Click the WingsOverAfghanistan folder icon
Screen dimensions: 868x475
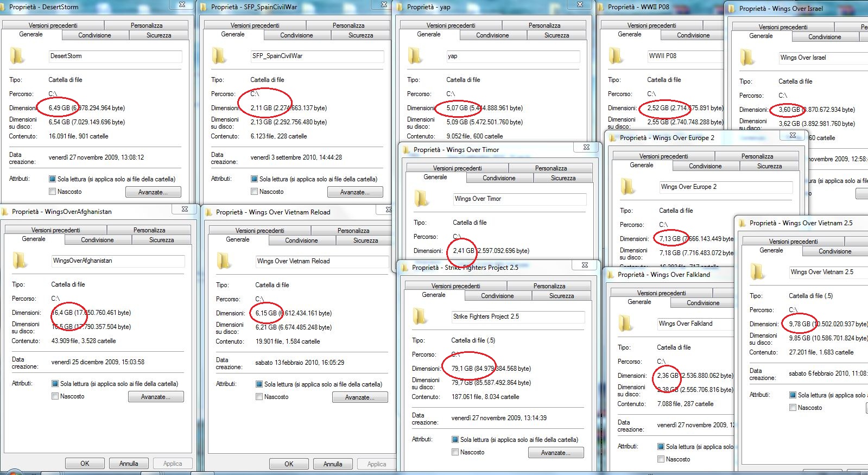[20, 261]
